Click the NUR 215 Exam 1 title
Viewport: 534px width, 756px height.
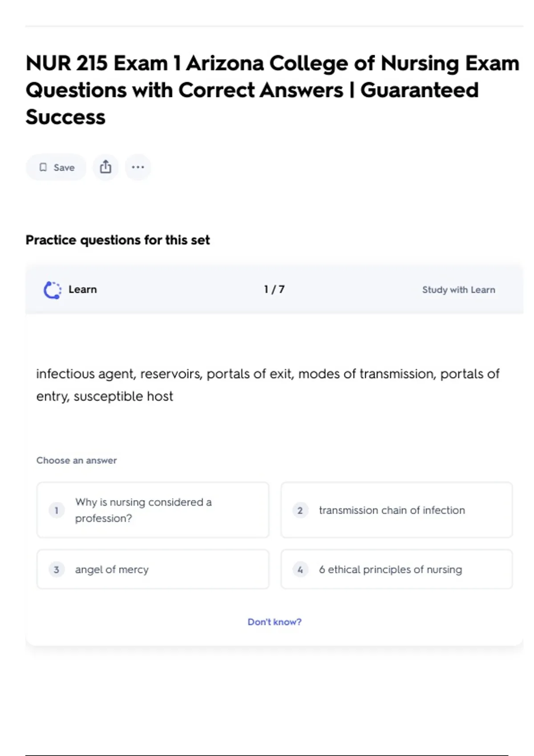[x=272, y=90]
